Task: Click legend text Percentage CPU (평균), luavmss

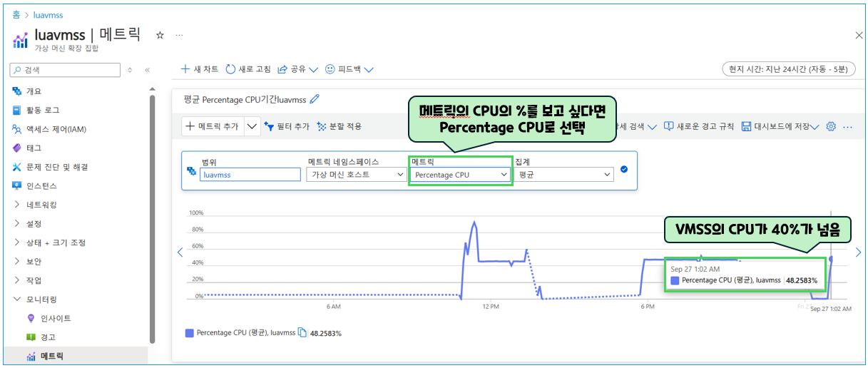Action: [x=245, y=333]
